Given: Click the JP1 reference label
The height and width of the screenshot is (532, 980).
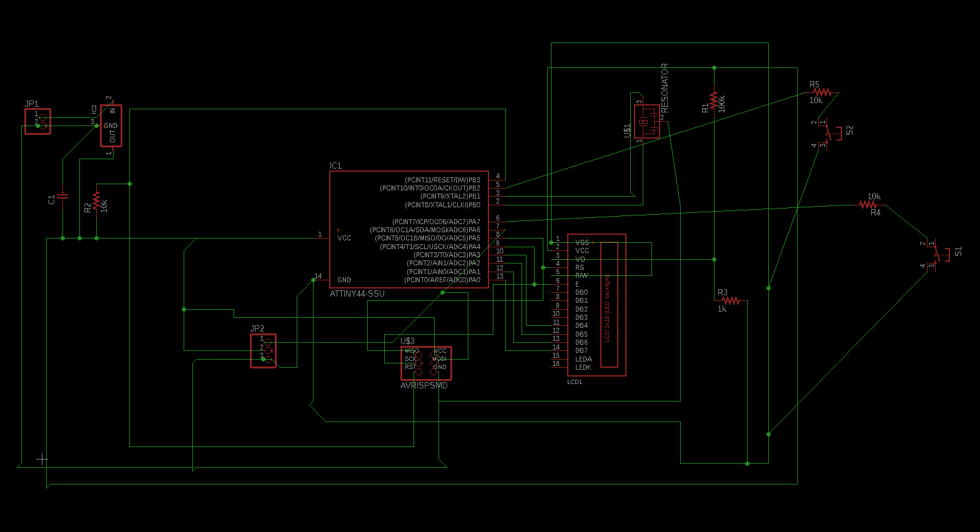Looking at the screenshot, I should coord(32,104).
